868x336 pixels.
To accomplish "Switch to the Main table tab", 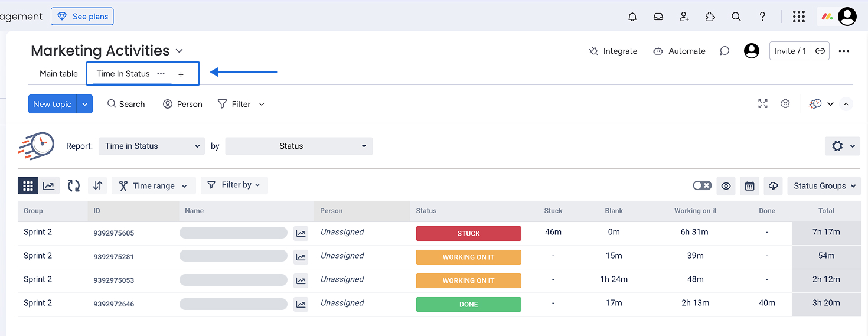I will click(x=58, y=74).
